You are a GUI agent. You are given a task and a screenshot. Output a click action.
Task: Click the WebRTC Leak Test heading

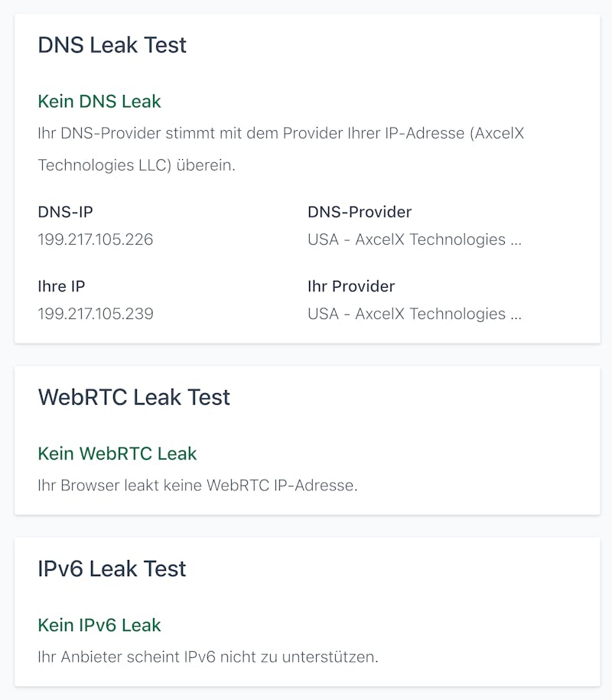(134, 397)
